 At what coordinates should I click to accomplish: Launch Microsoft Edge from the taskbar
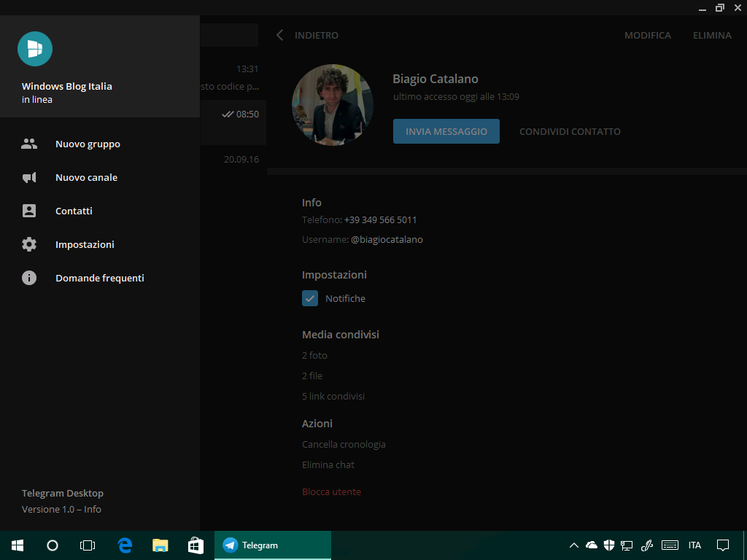[125, 545]
